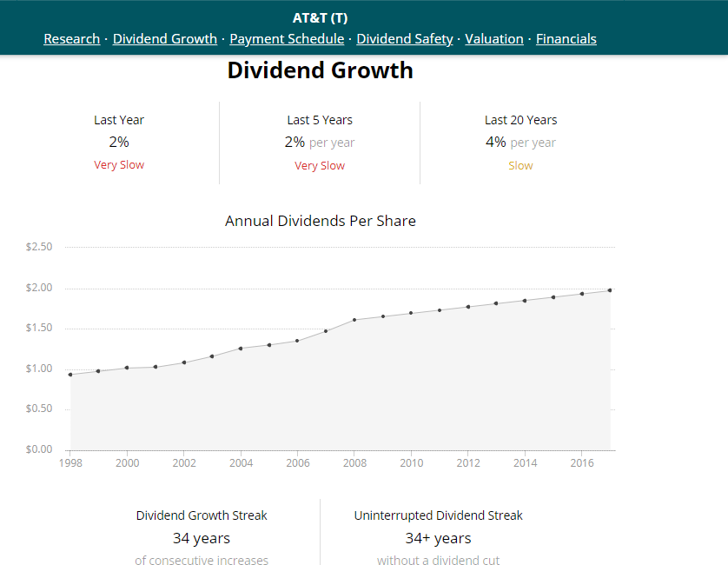Select the Last Year label
The height and width of the screenshot is (565, 728).
point(119,120)
